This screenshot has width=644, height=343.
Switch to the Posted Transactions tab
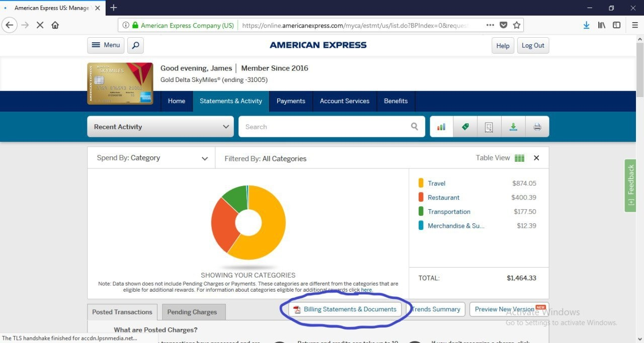click(122, 312)
